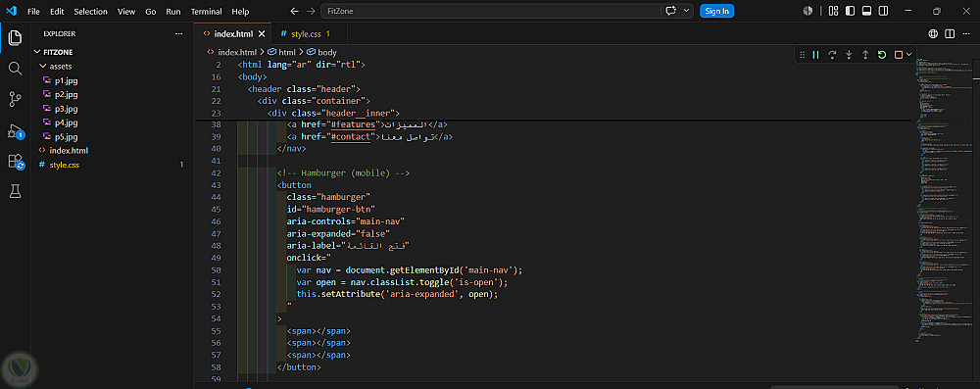Open the Testing beaker view
The width and height of the screenshot is (980, 389).
click(x=15, y=192)
